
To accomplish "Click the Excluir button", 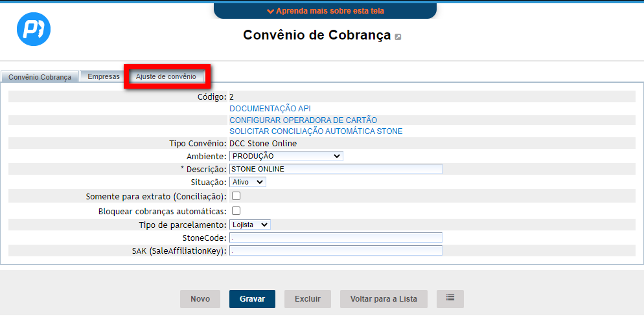I will (x=308, y=299).
